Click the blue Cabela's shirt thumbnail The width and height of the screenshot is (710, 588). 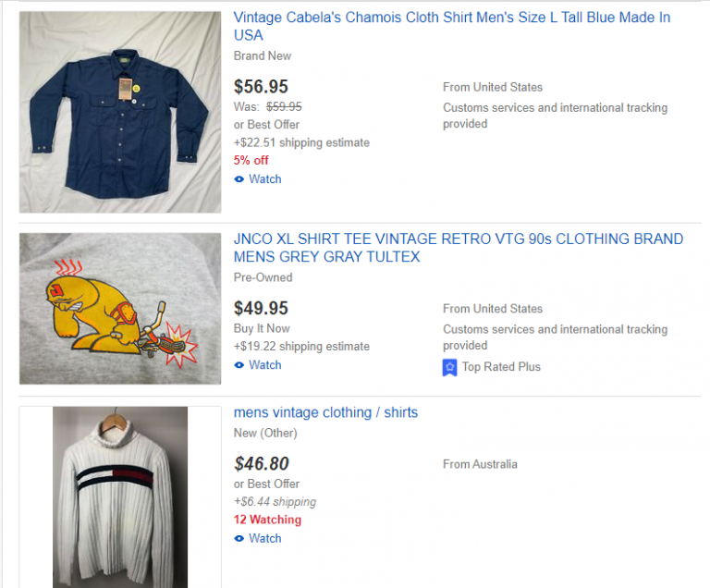(x=120, y=112)
